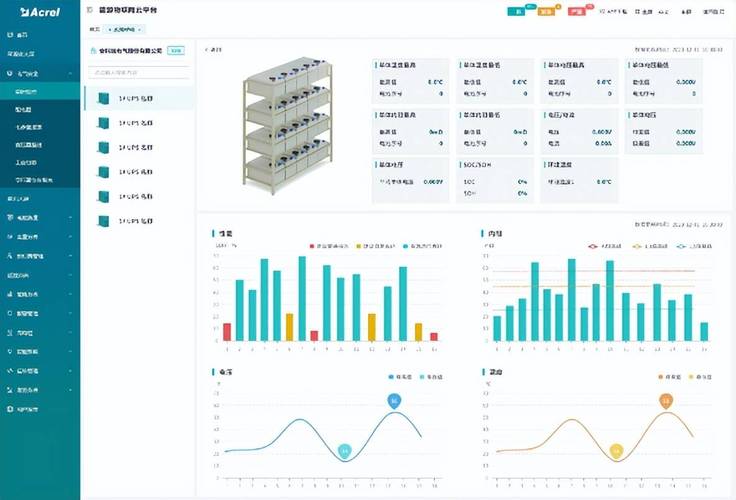Toggle sidebar via icon beside platform title
The image size is (736, 500).
pos(90,10)
